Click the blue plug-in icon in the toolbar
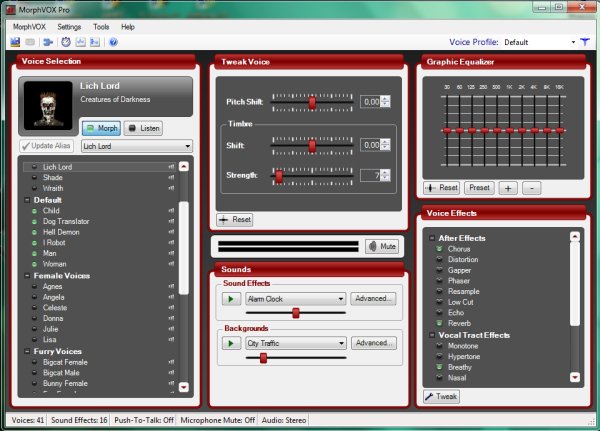 48,42
